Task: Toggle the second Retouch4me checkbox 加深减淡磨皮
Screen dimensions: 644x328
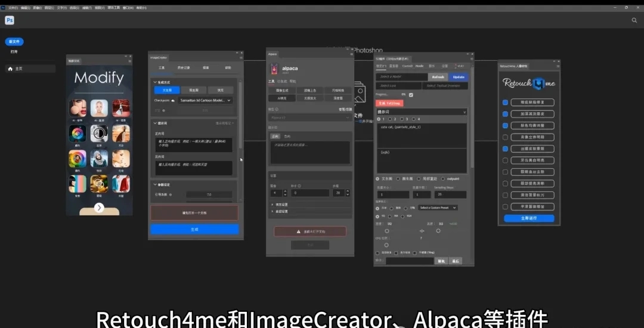Action: tap(505, 114)
